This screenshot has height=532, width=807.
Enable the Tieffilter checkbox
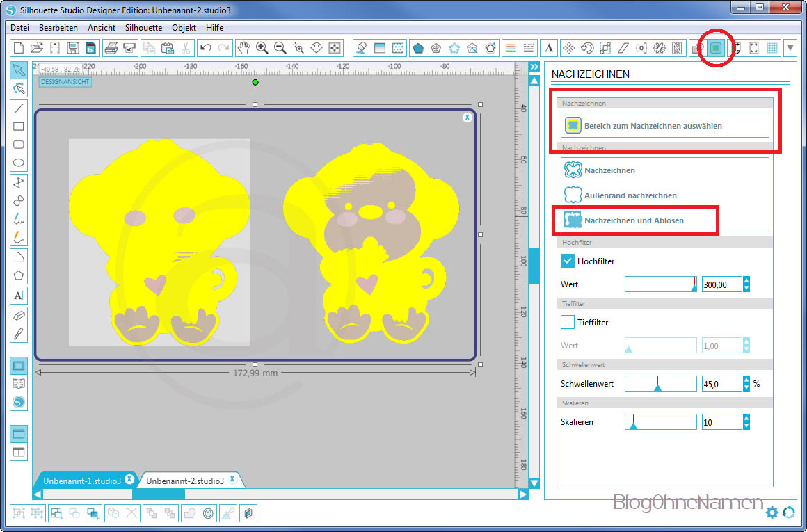(x=568, y=322)
